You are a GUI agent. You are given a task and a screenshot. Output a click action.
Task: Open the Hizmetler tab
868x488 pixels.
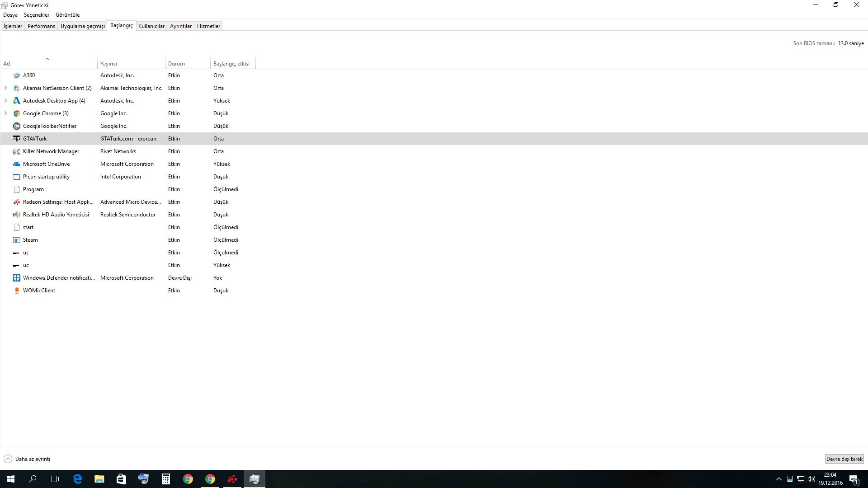208,26
